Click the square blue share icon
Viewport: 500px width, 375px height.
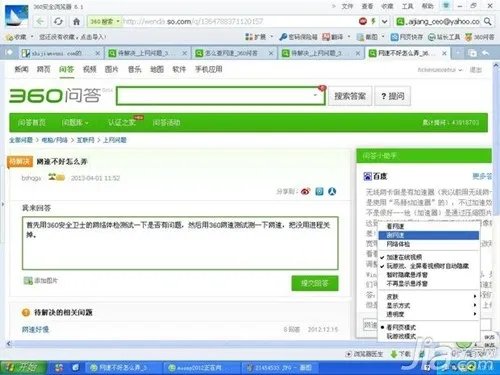(319, 191)
